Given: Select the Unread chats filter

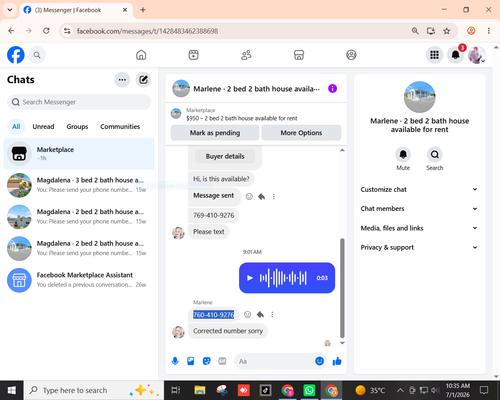Looking at the screenshot, I should (43, 127).
